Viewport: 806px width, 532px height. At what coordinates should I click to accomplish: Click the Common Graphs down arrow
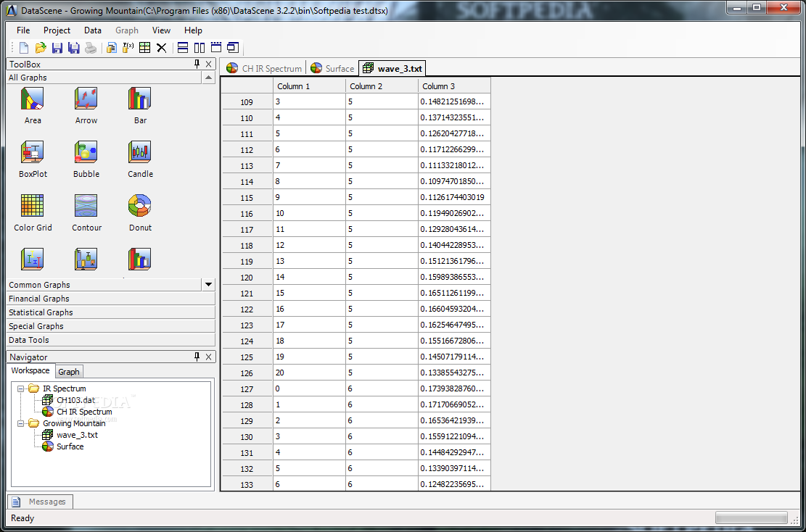tap(208, 285)
